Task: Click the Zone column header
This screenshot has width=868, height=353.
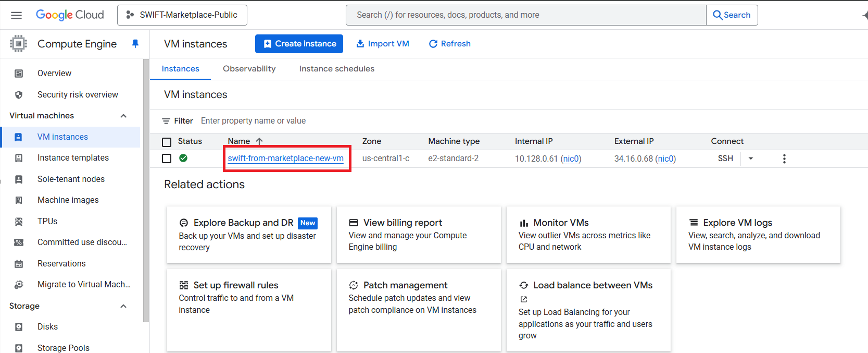Action: (372, 141)
